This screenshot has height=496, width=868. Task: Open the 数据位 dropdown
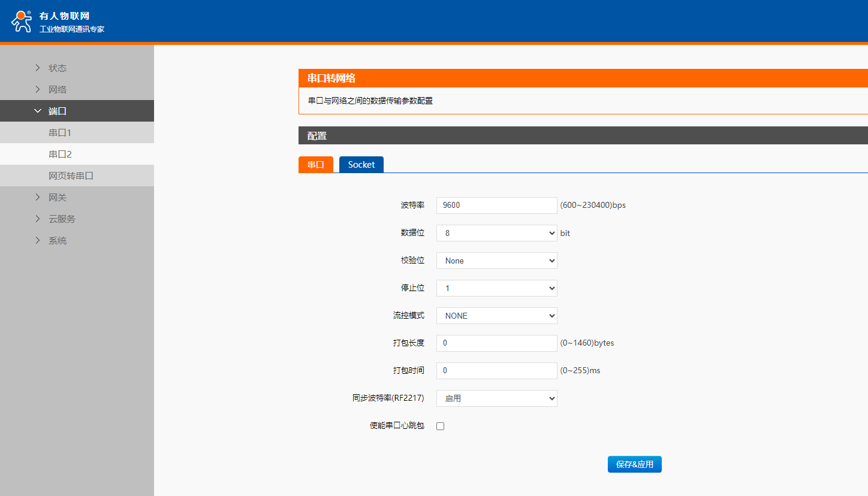click(x=496, y=233)
